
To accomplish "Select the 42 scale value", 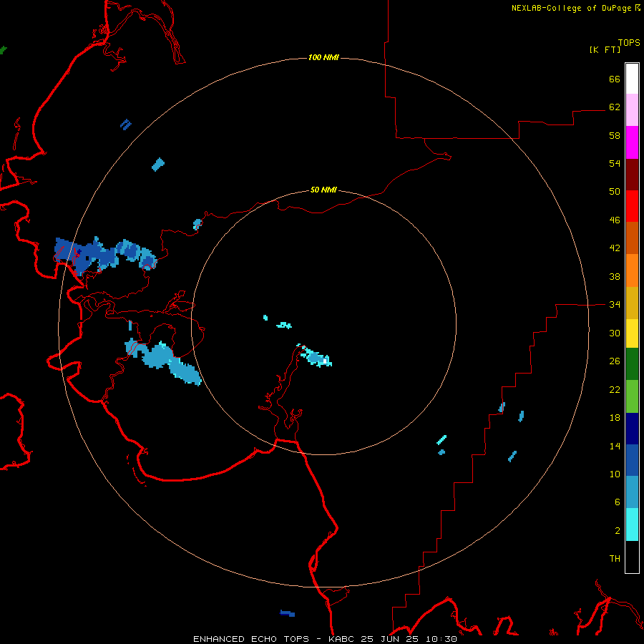I will 615,248.
